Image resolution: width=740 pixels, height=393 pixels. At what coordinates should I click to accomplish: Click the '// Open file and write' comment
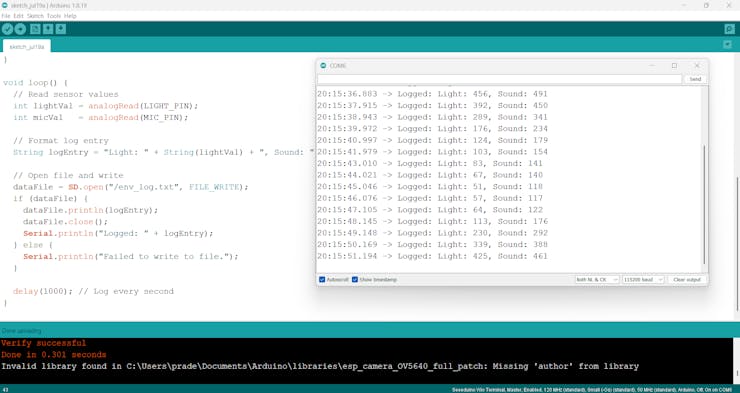[x=68, y=176]
